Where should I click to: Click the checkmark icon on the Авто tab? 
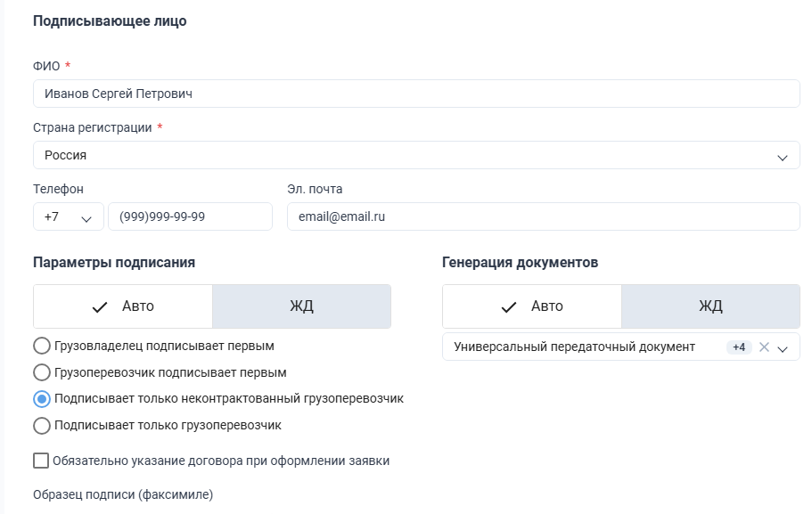[x=101, y=306]
